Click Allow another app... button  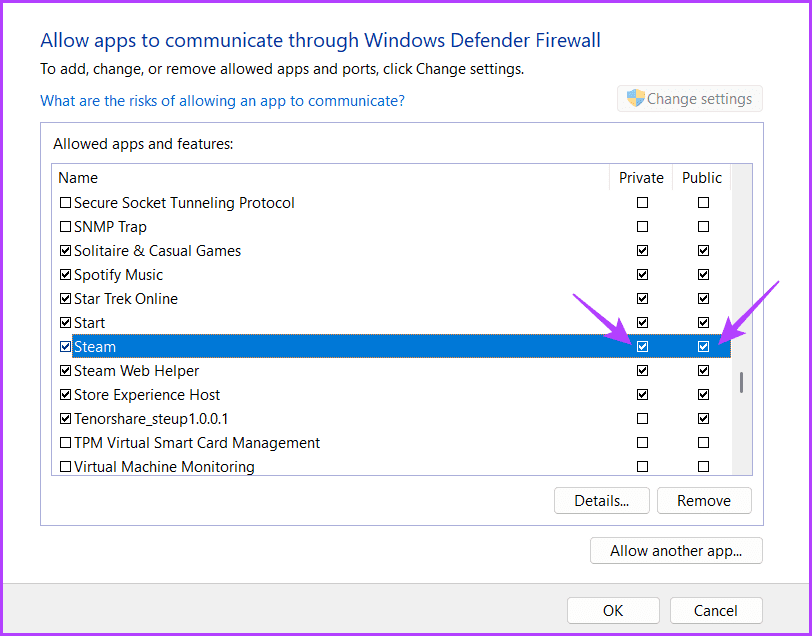(x=676, y=551)
